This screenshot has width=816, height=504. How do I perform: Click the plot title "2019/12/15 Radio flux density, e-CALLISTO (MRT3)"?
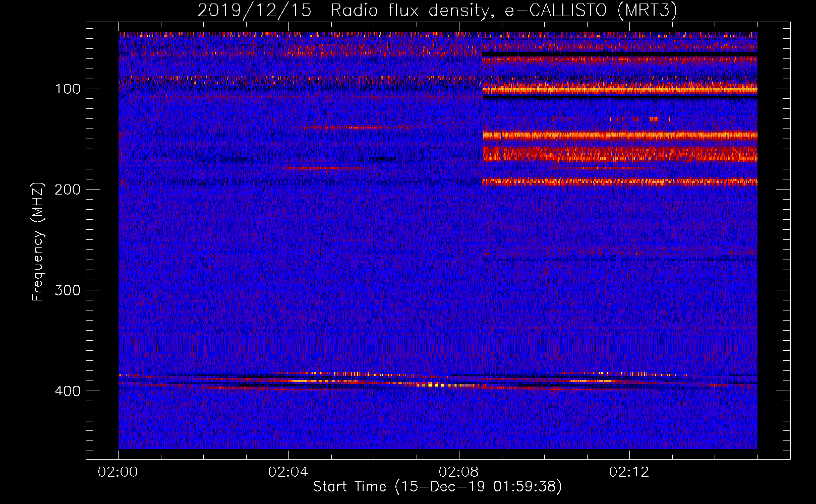[437, 10]
